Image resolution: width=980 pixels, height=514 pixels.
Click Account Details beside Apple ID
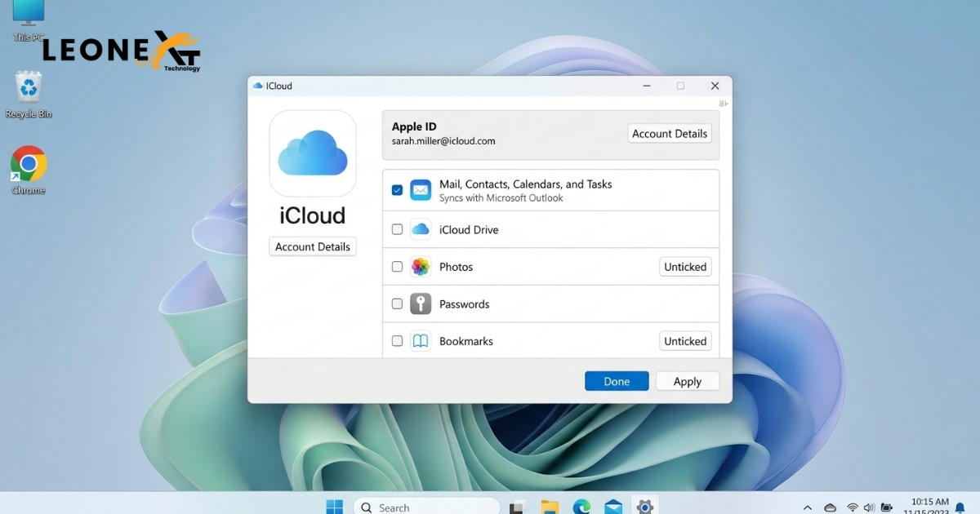tap(670, 134)
